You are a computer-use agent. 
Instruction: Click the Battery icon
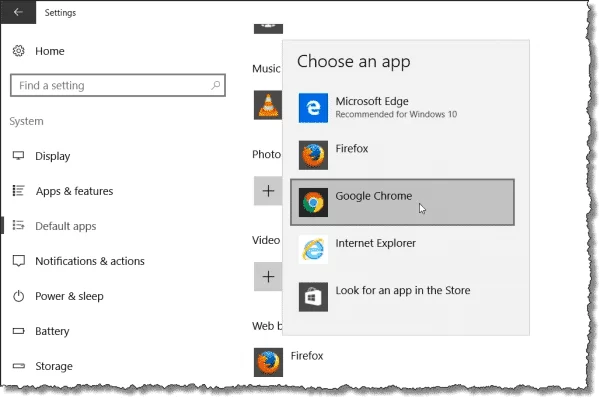click(18, 331)
